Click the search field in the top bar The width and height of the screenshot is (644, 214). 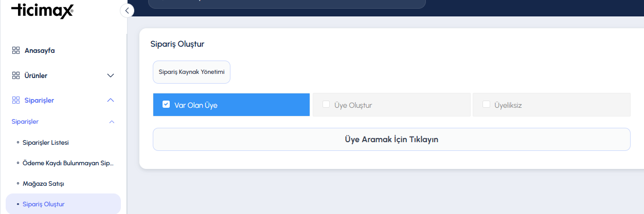pos(287,4)
